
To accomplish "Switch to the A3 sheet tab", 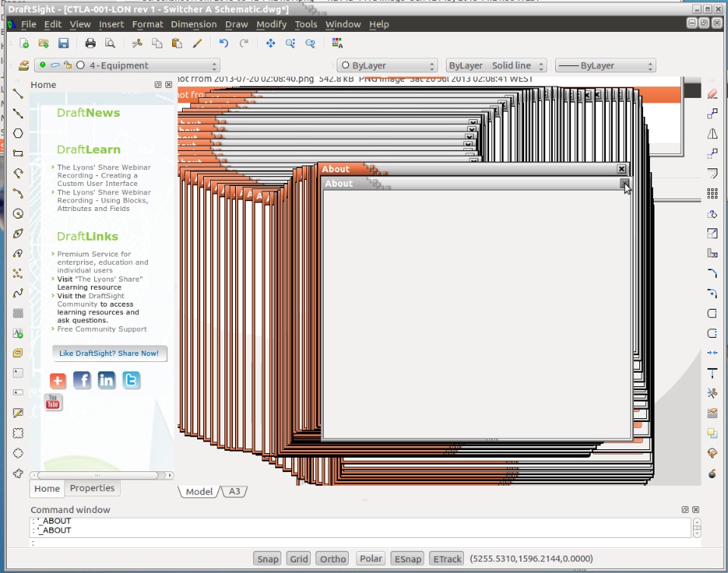I will pyautogui.click(x=234, y=491).
